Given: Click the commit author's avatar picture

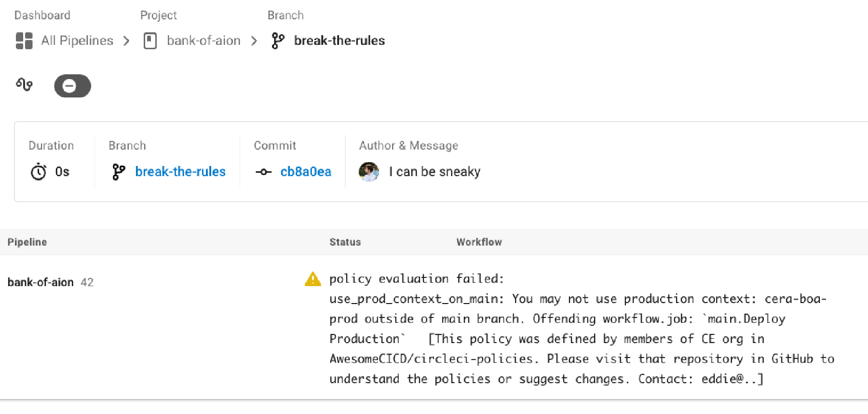Looking at the screenshot, I should (369, 172).
